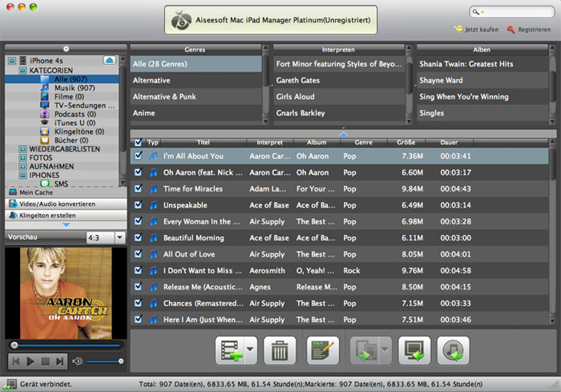Viewport: 561px width, 392px height.
Task: Eject the iPhone 4s device
Action: 110,60
